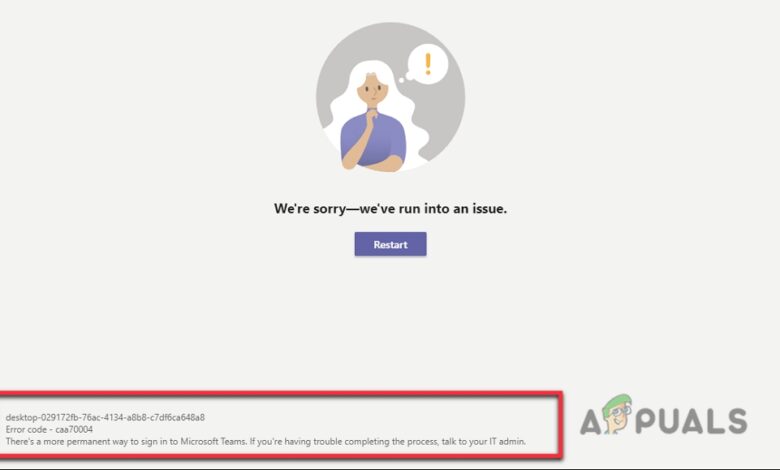Image resolution: width=780 pixels, height=470 pixels.
Task: Open the Appuals logo watermark
Action: tap(664, 416)
